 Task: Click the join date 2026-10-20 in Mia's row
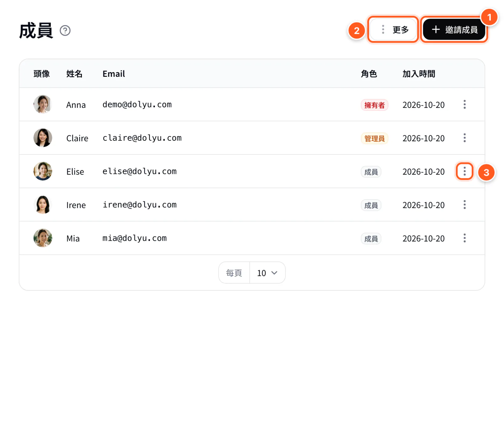[423, 238]
